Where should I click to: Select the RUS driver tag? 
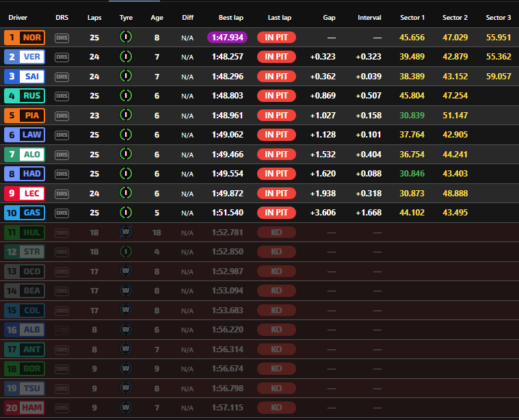[x=25, y=96]
